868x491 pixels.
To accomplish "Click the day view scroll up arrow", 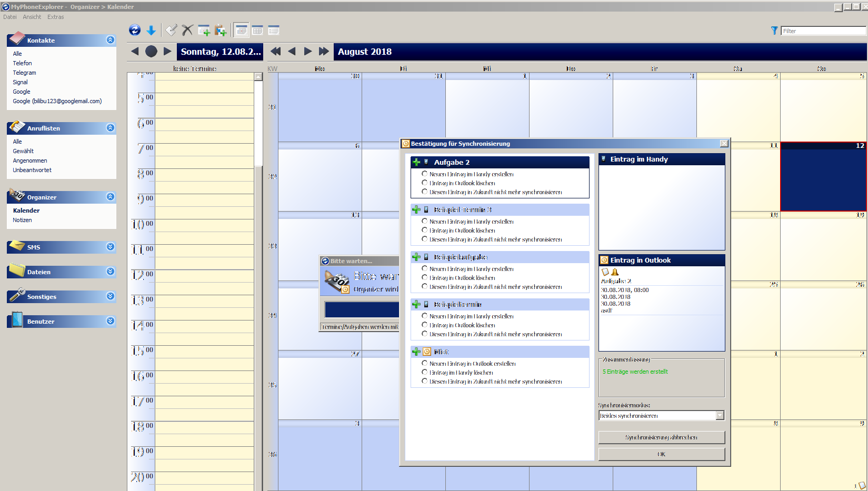I will 258,77.
